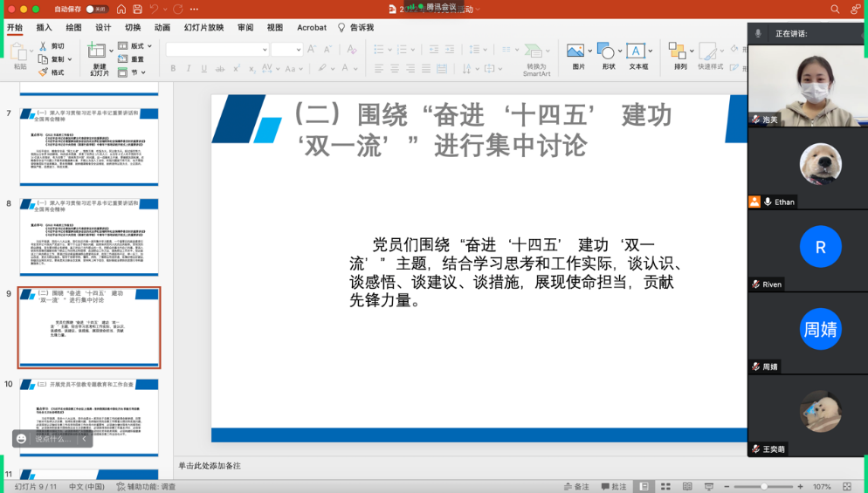
Task: Switch to slide sorter view icon
Action: (665, 487)
